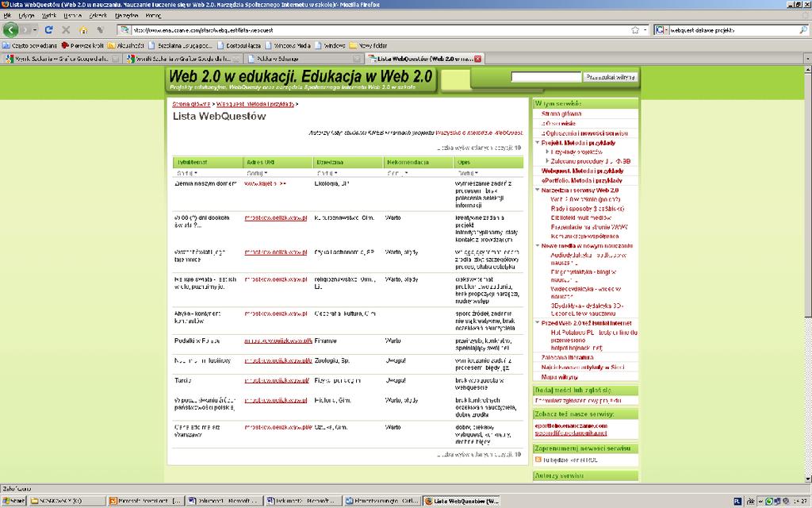Open the Edycja menu
Viewport: 812px width, 508px height.
[x=26, y=16]
